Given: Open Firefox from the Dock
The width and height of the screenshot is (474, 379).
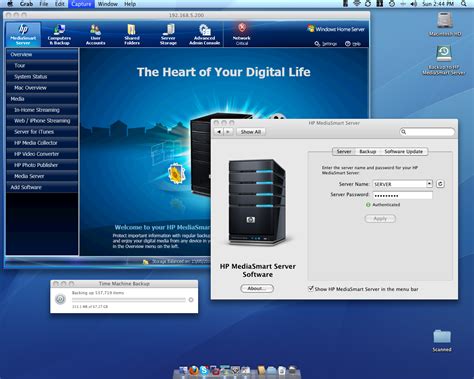Looking at the screenshot, I should point(194,370).
